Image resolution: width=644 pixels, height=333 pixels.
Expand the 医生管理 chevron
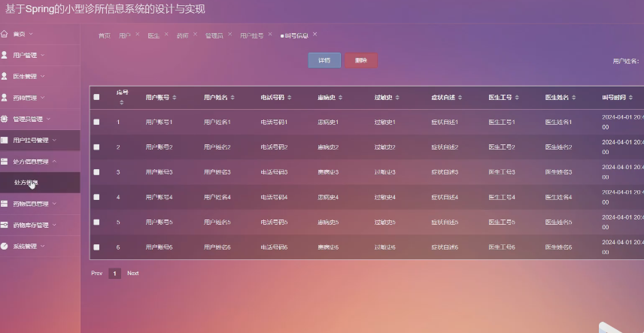pyautogui.click(x=43, y=77)
